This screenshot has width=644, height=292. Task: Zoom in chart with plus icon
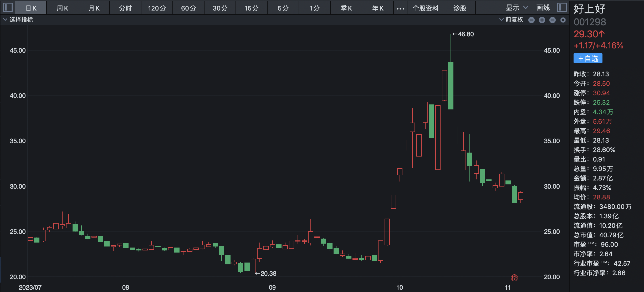pyautogui.click(x=542, y=20)
